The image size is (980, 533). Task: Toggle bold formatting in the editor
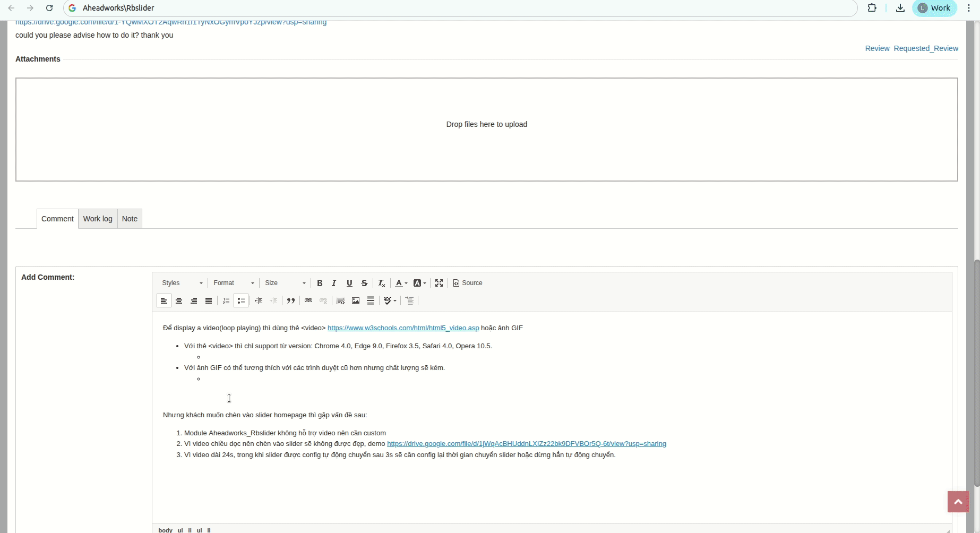pos(320,283)
